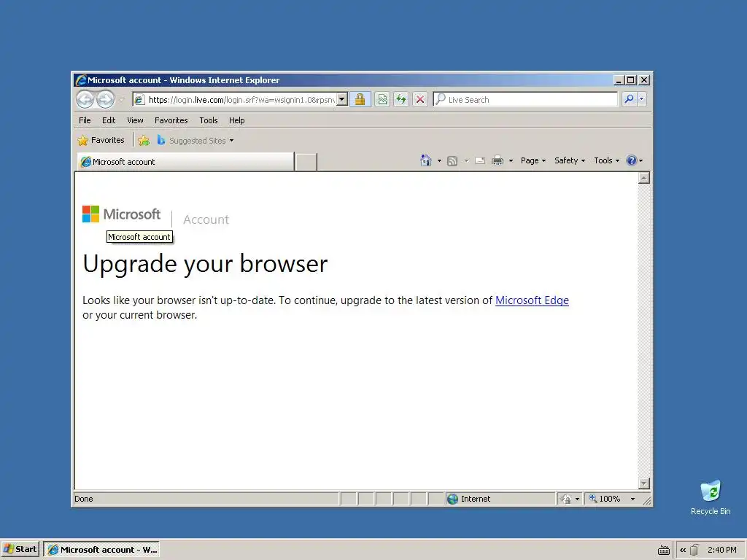The image size is (747, 560).
Task: Click the address bar URL field
Action: (235, 99)
